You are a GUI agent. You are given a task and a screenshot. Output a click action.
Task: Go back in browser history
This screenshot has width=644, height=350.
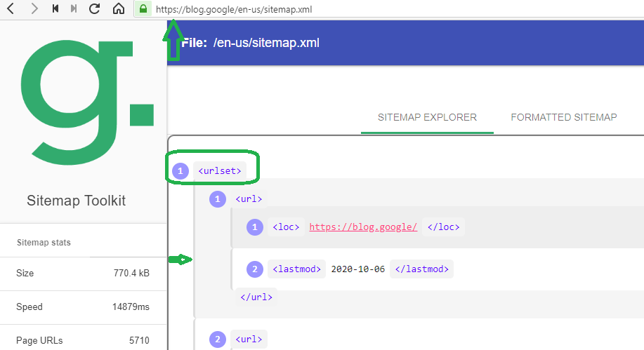click(x=11, y=8)
